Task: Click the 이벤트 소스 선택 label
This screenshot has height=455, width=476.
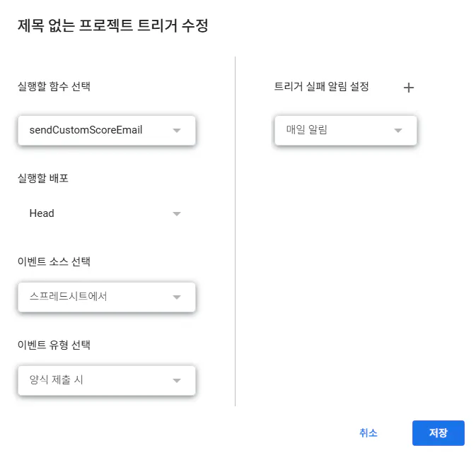Action: tap(54, 261)
